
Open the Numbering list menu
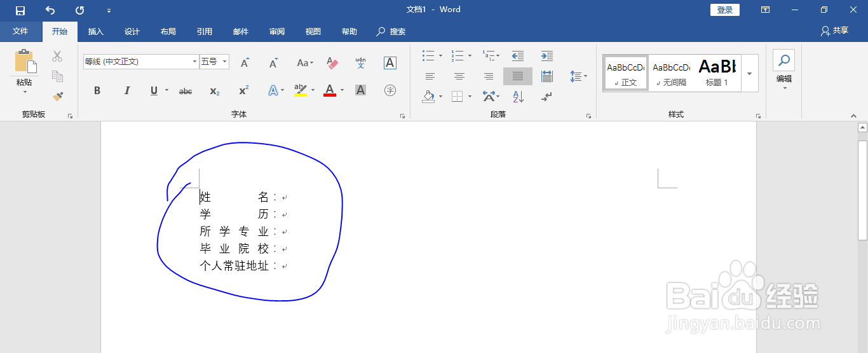(x=461, y=56)
